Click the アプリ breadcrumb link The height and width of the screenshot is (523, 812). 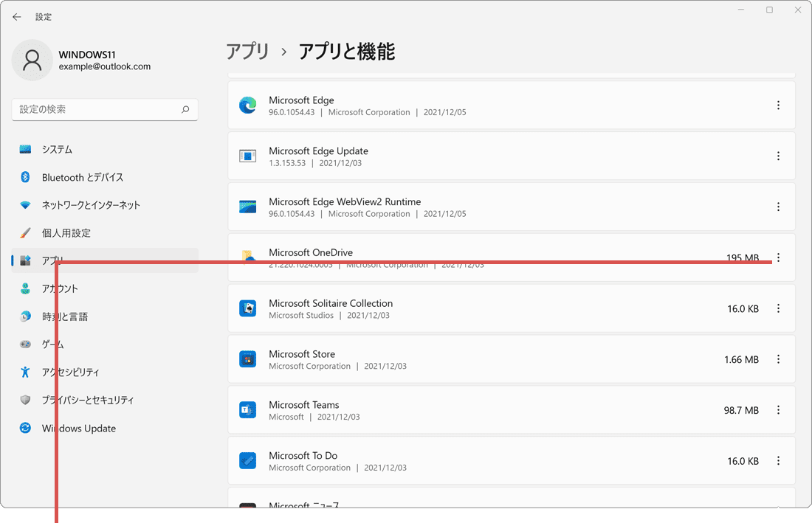tap(247, 52)
